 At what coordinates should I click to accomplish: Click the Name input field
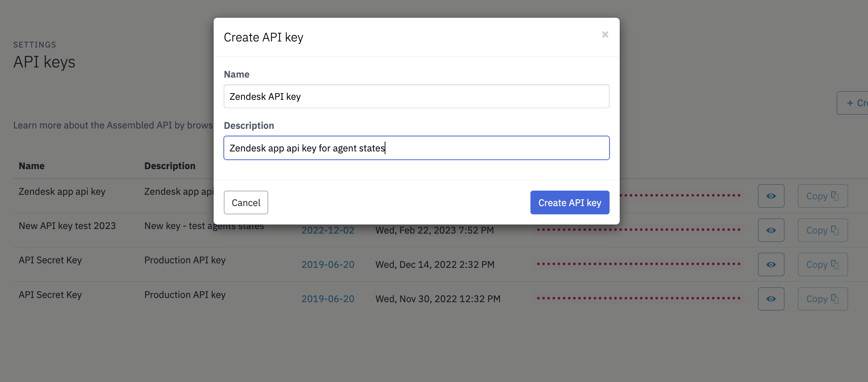(x=416, y=96)
